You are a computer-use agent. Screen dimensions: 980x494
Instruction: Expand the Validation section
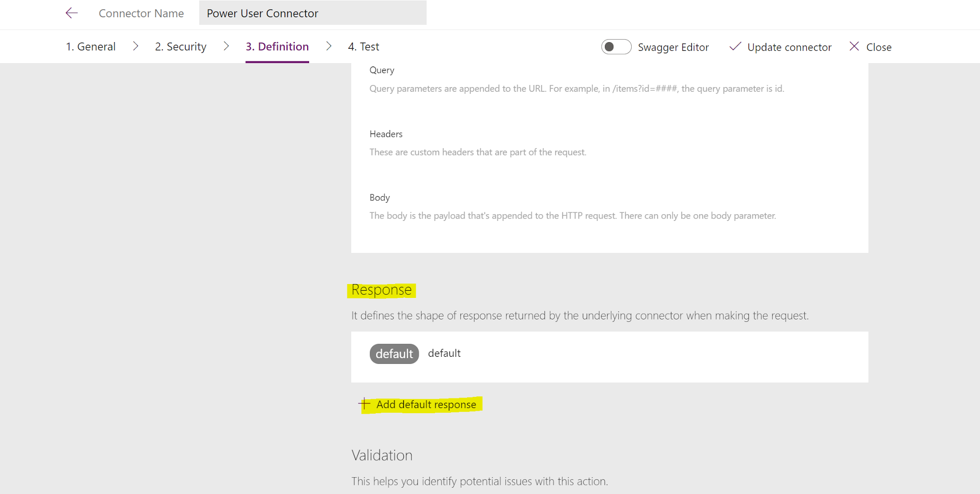pyautogui.click(x=382, y=455)
